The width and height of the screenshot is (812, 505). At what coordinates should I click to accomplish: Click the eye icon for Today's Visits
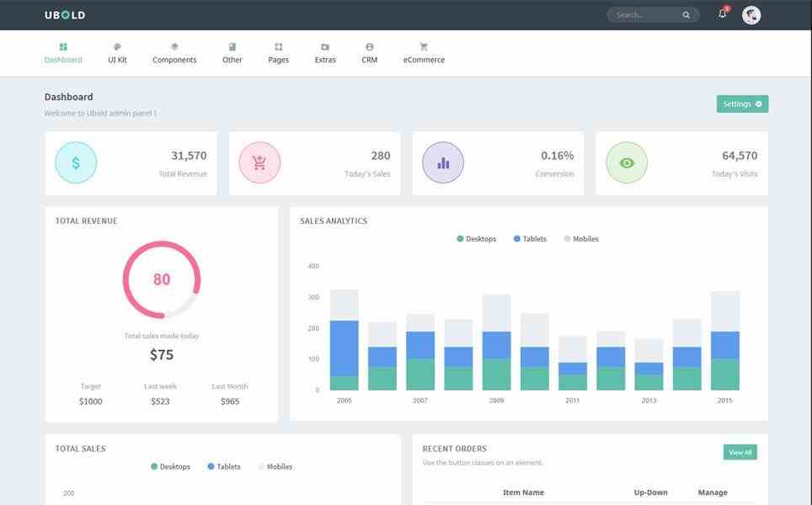click(627, 163)
